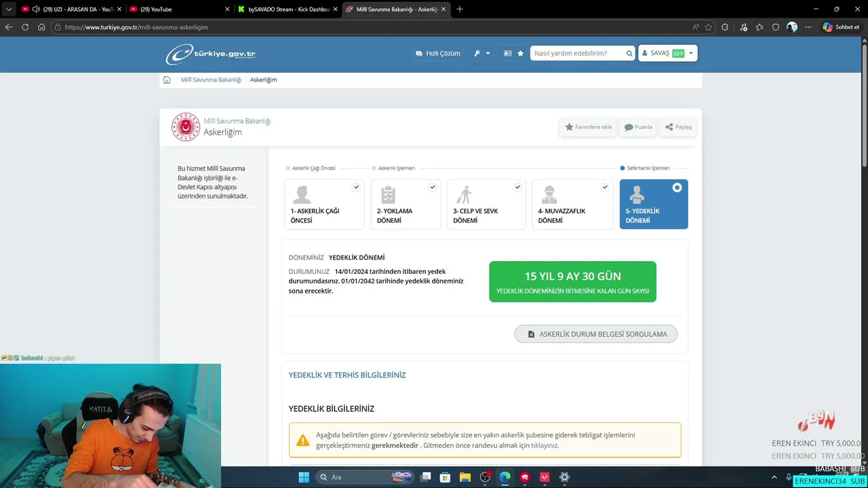The height and width of the screenshot is (488, 868).
Task: Follow the tıklayınız appointment link
Action: tap(544, 445)
